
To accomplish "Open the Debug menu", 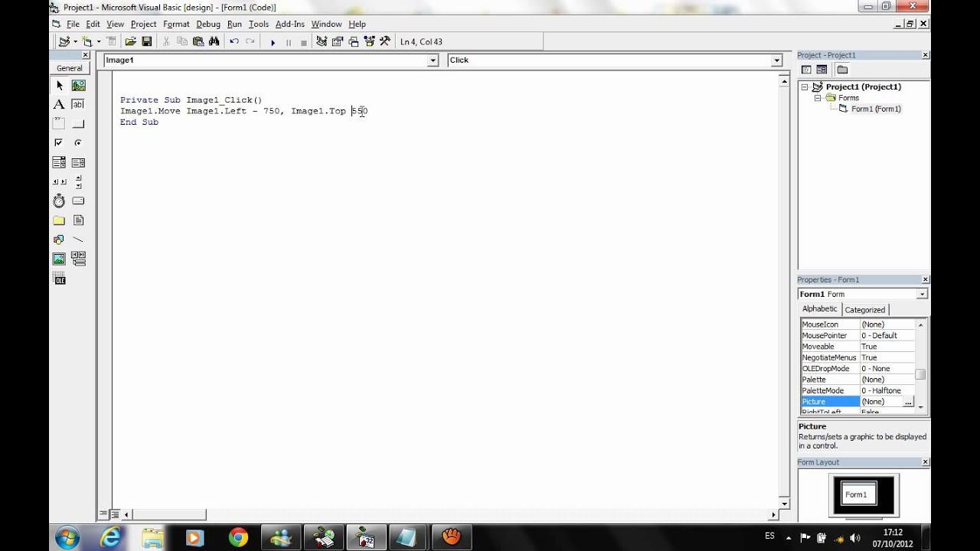I will point(207,24).
